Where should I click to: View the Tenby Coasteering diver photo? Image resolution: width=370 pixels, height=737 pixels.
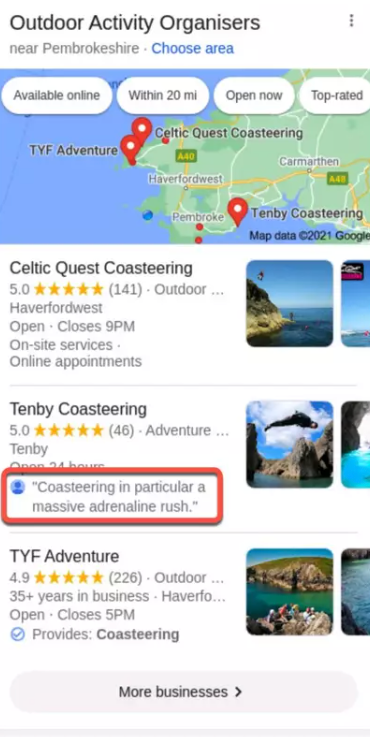(290, 444)
